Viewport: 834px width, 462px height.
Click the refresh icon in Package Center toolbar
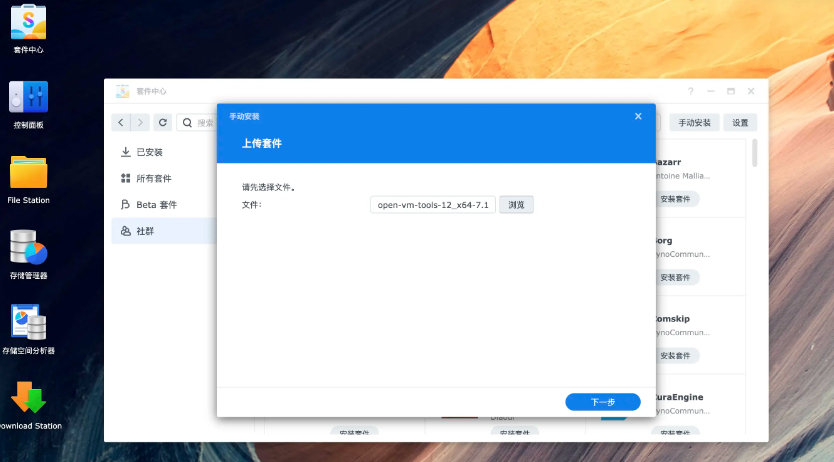tap(163, 123)
